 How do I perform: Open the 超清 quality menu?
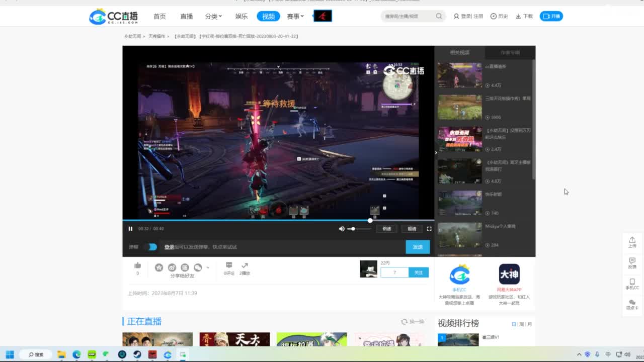[x=412, y=229]
